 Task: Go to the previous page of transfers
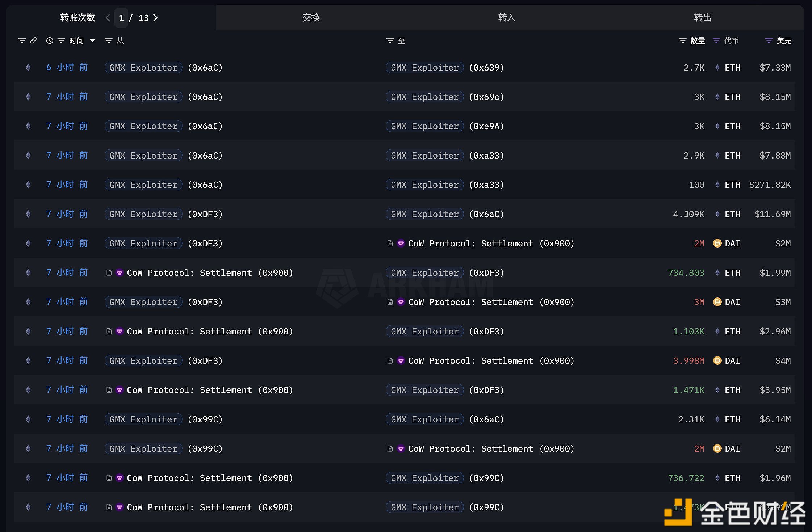108,18
